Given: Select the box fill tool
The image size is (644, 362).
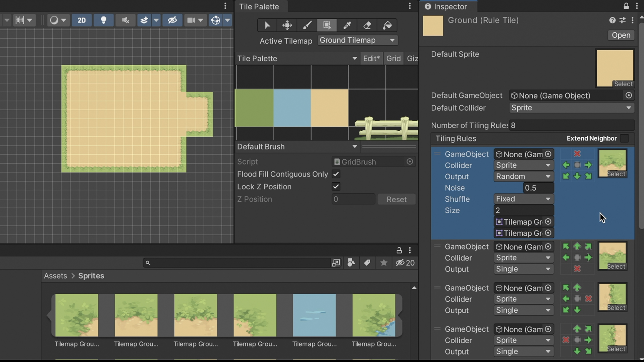Looking at the screenshot, I should [327, 25].
